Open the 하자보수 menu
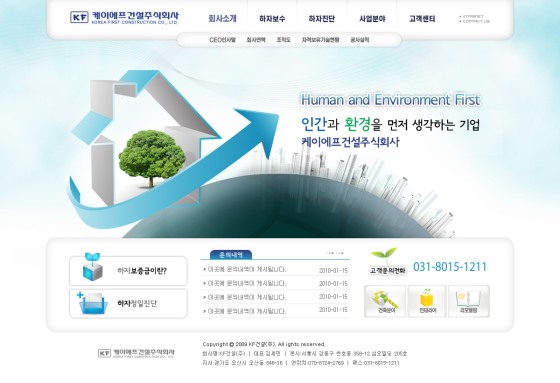 (272, 19)
